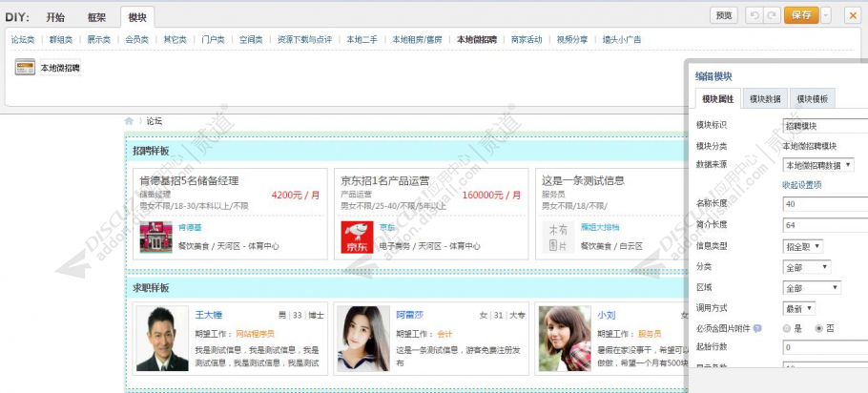Click the undo arrow icon
The width and height of the screenshot is (868, 393).
pos(753,15)
